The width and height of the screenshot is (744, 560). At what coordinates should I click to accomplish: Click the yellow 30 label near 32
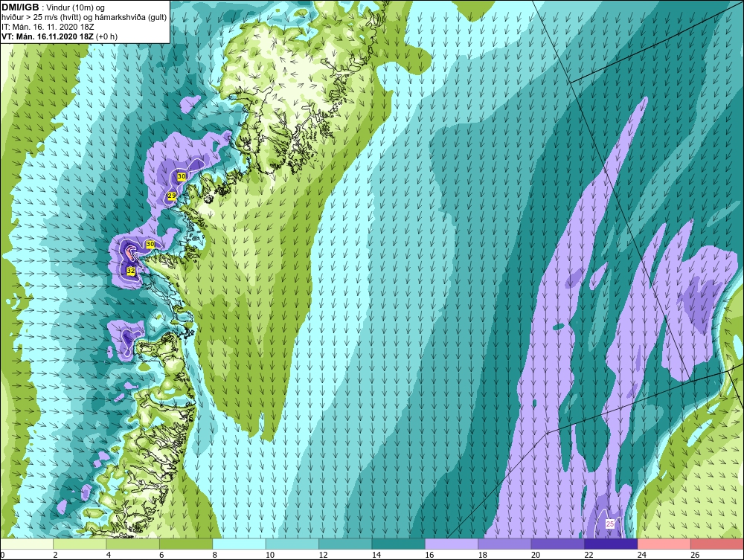150,244
